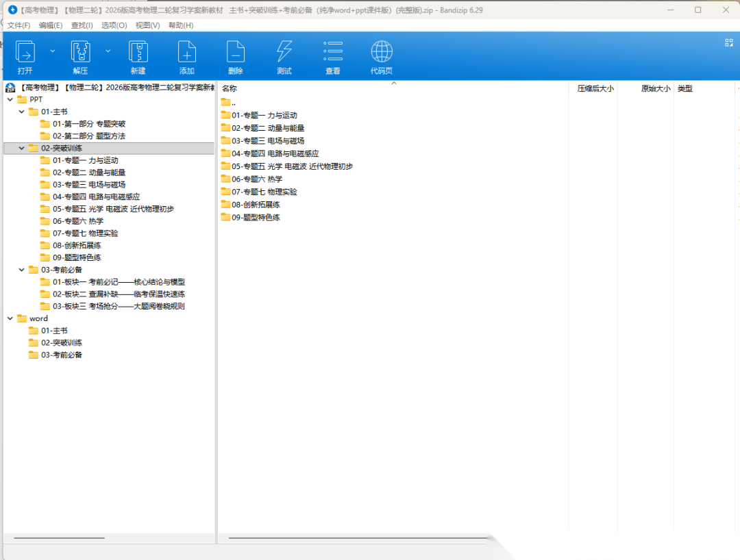
Task: Click the Test (测试) lightning icon
Action: pos(284,53)
